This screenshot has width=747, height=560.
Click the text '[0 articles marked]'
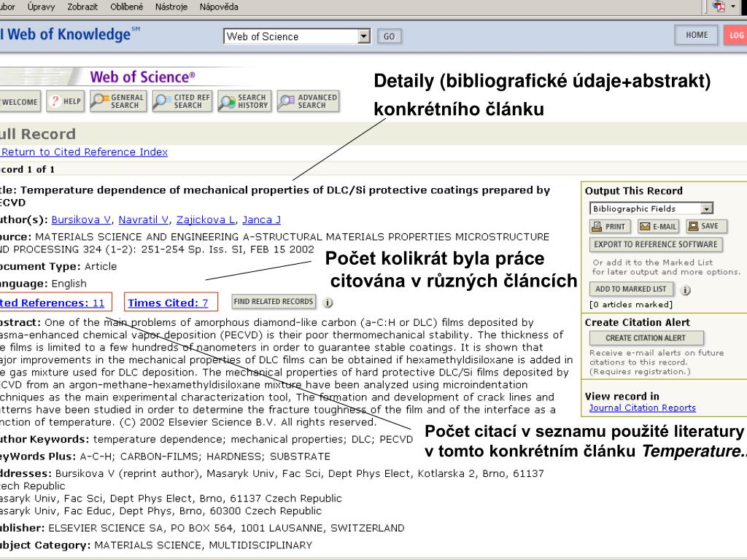(x=631, y=304)
